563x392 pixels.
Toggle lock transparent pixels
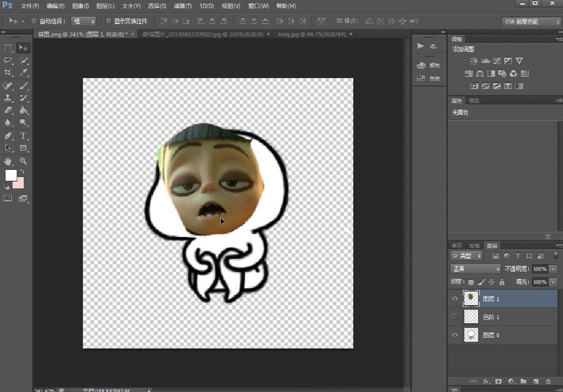tap(471, 282)
